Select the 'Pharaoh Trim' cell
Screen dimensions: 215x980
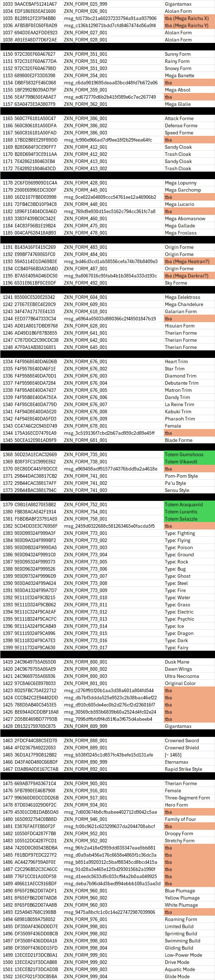tap(180, 419)
